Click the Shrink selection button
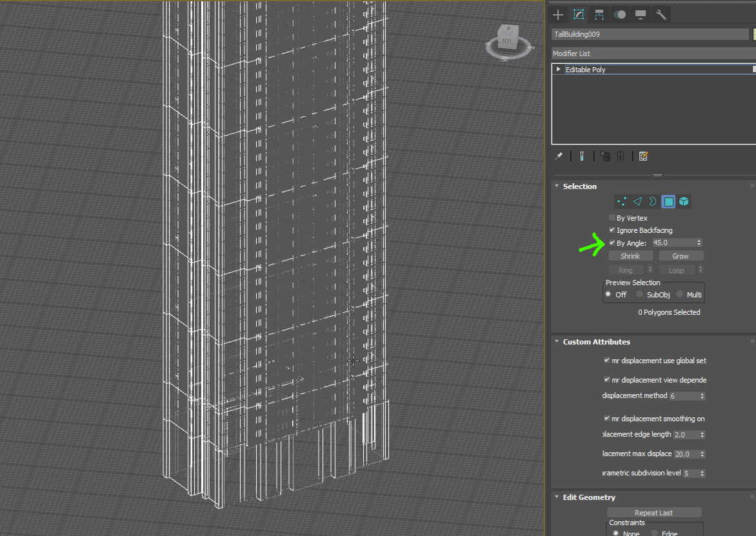The height and width of the screenshot is (536, 756). coord(630,256)
